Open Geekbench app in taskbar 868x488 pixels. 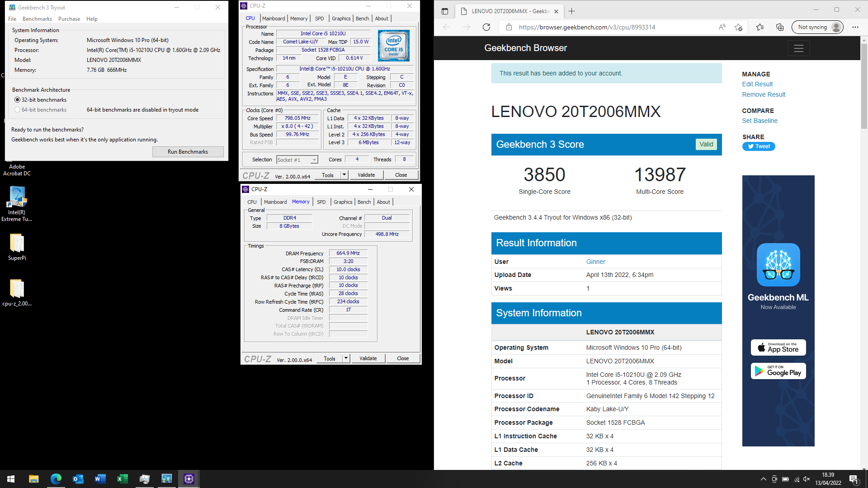[x=167, y=479]
